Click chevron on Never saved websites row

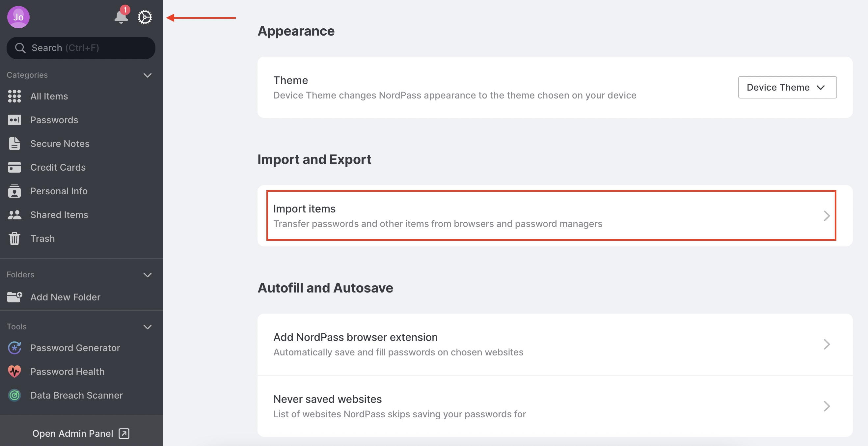(827, 406)
